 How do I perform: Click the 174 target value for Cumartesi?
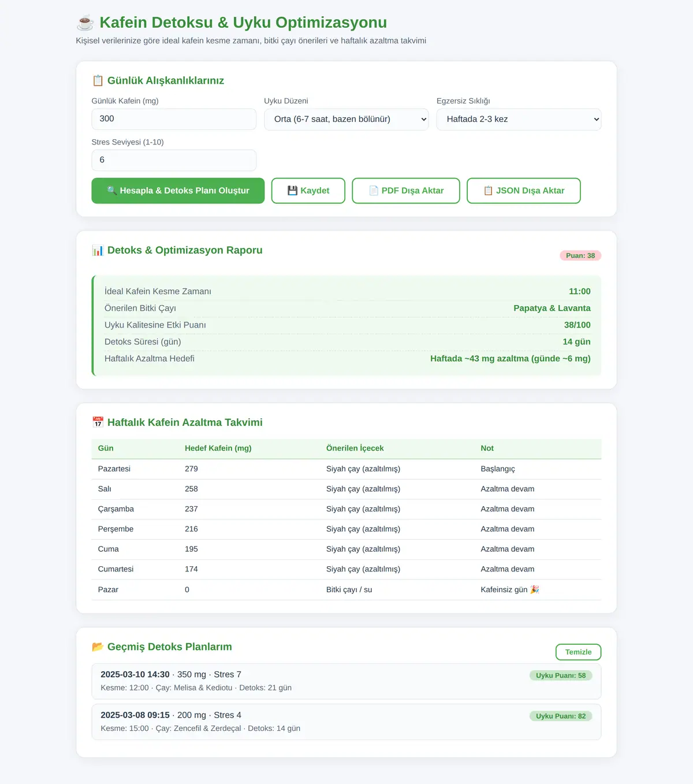[191, 569]
